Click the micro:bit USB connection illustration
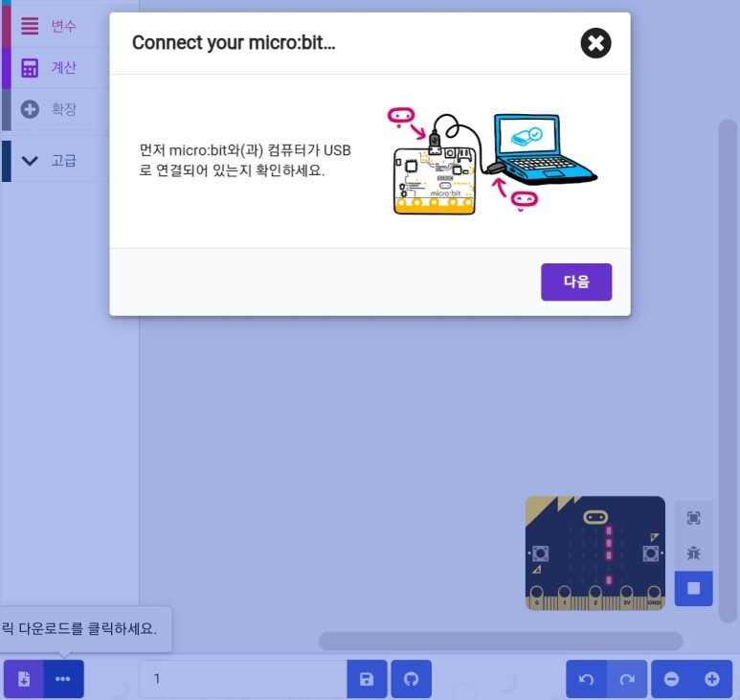Screen dimensions: 740x700 492,163
